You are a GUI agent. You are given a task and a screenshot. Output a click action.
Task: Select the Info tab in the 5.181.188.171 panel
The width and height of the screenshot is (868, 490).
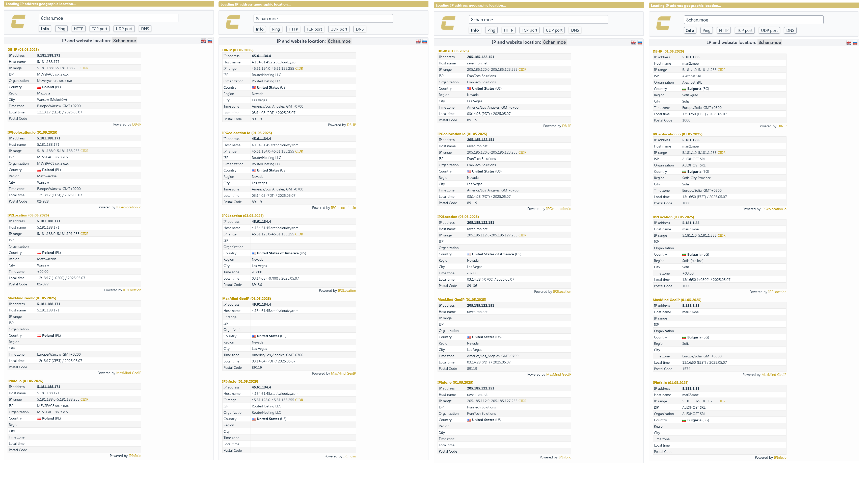(x=45, y=29)
